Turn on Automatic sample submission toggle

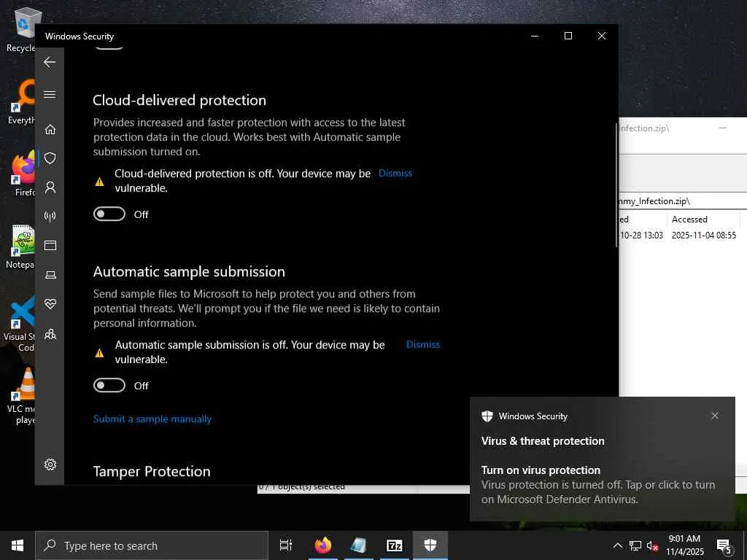109,385
